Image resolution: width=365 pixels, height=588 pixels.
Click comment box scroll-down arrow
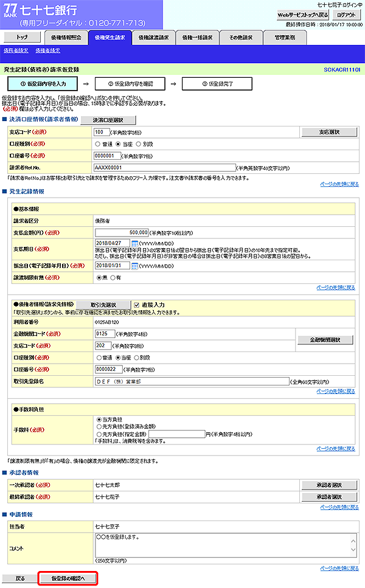[353, 550]
